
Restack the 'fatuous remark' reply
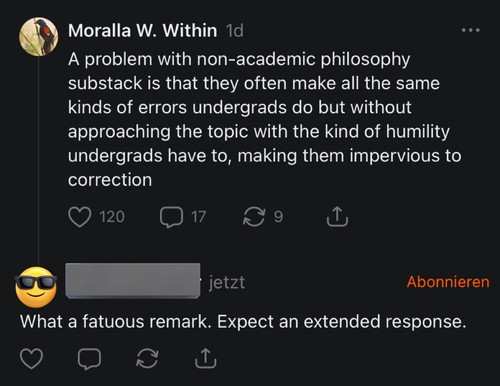147,359
